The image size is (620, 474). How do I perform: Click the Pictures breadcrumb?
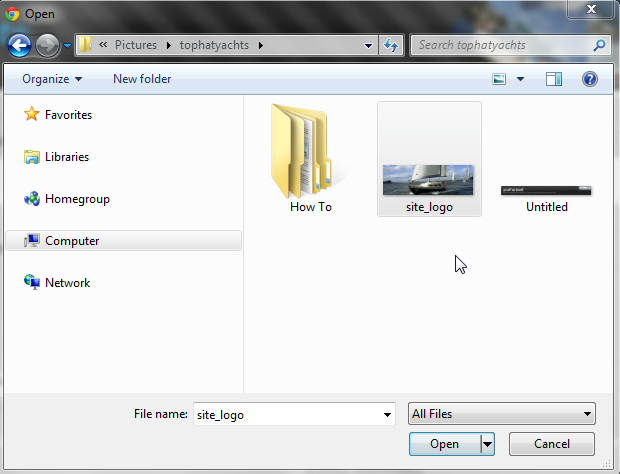coord(136,45)
